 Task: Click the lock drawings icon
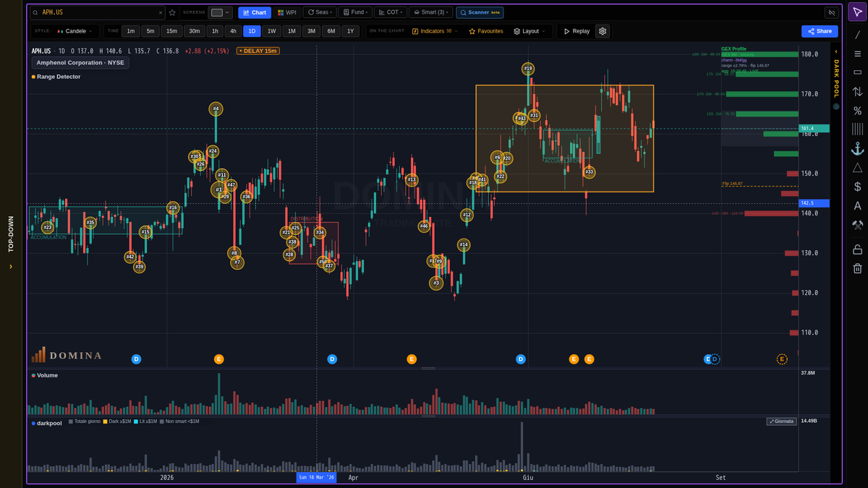(857, 249)
